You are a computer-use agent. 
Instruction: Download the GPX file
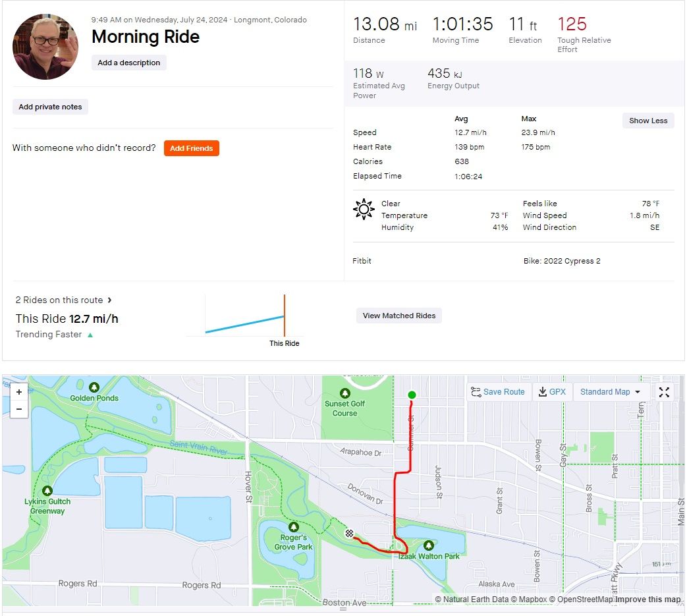pyautogui.click(x=552, y=392)
